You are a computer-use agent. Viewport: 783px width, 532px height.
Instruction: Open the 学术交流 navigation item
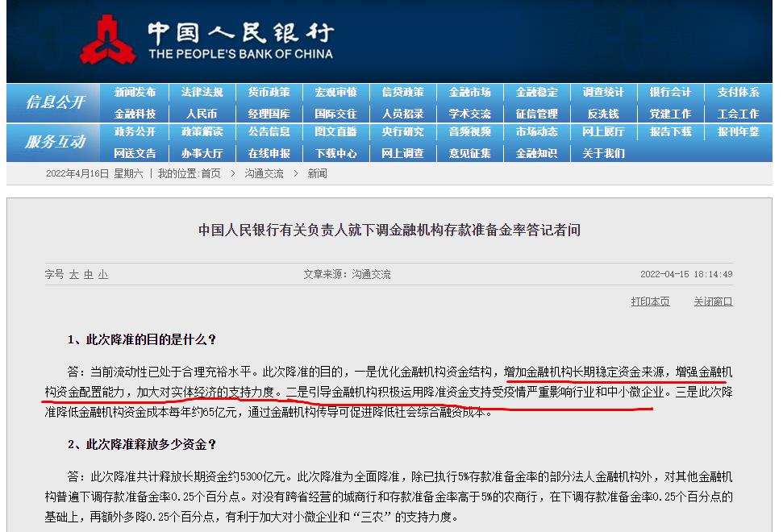click(x=469, y=114)
